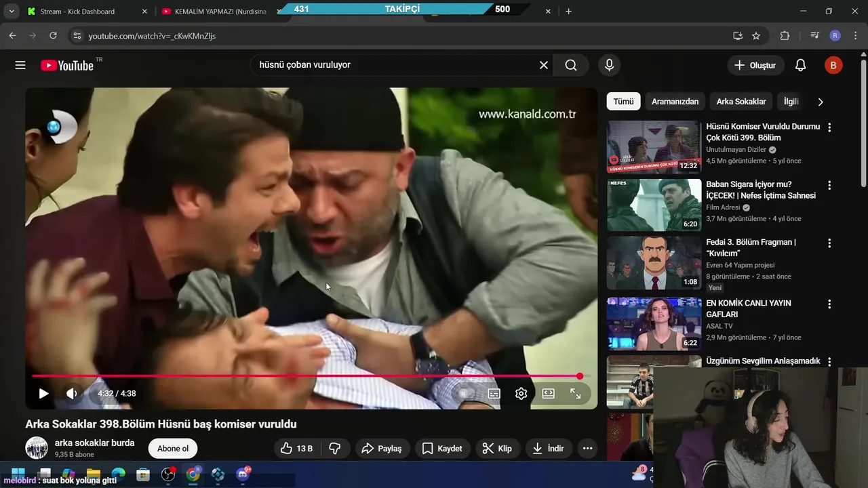Open arka sokaklar burda channel avatar
This screenshot has height=488, width=868.
[x=37, y=448]
